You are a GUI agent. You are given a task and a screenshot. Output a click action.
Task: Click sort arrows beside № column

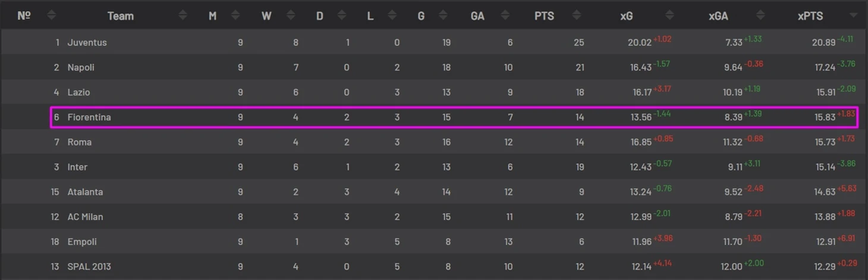52,16
